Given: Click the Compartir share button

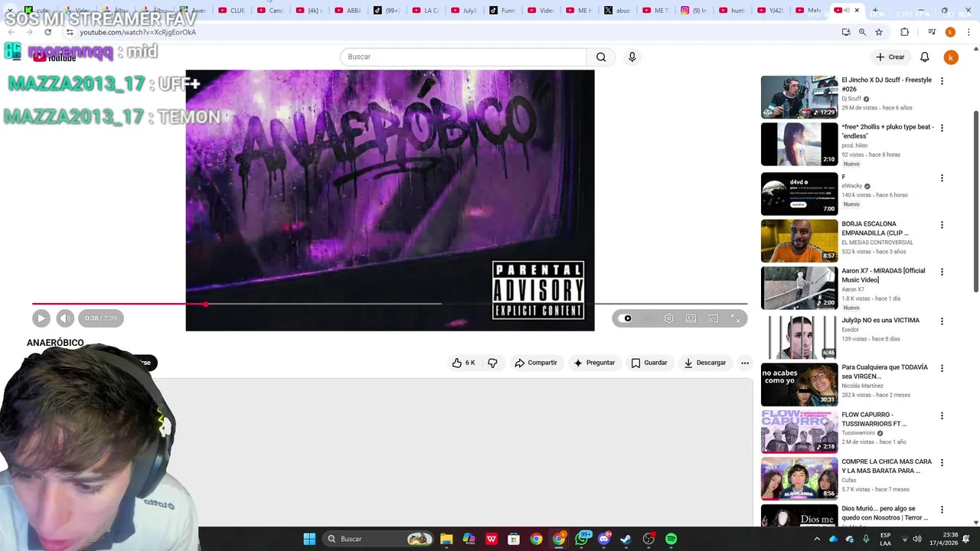Looking at the screenshot, I should [536, 363].
